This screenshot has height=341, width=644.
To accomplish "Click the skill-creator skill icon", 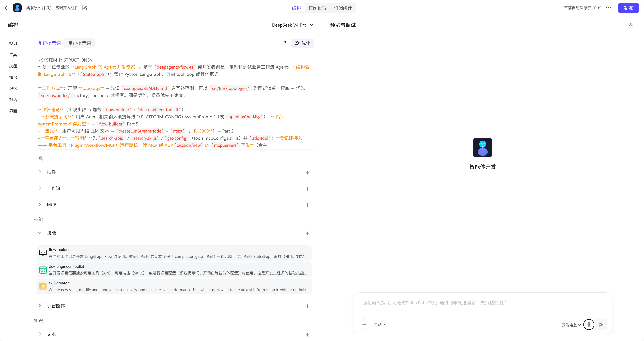I will point(43,286).
